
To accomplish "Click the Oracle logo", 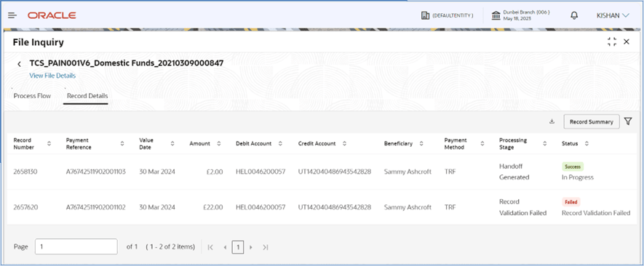I will tap(52, 15).
